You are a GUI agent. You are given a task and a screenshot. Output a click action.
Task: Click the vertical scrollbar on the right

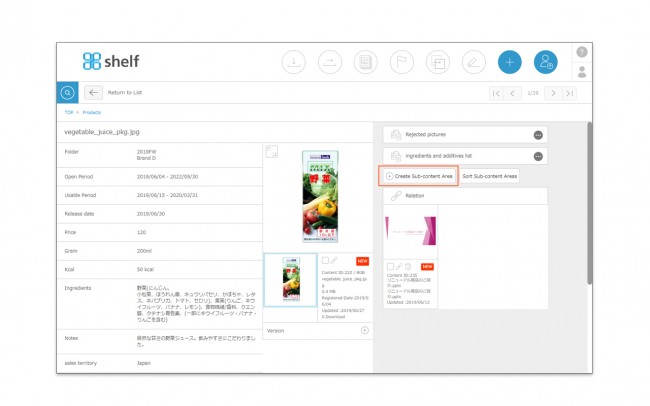(589, 203)
